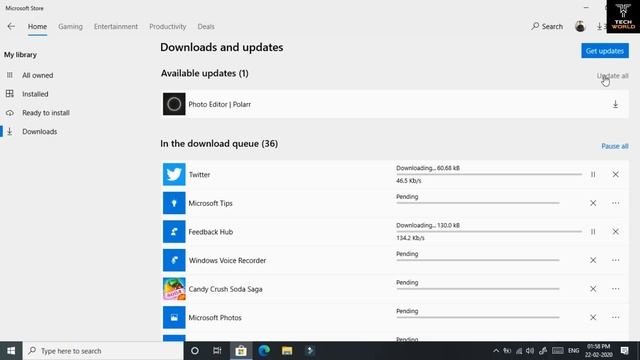Click the Feedback Hub download progress bar
640x360 pixels.
(489, 231)
